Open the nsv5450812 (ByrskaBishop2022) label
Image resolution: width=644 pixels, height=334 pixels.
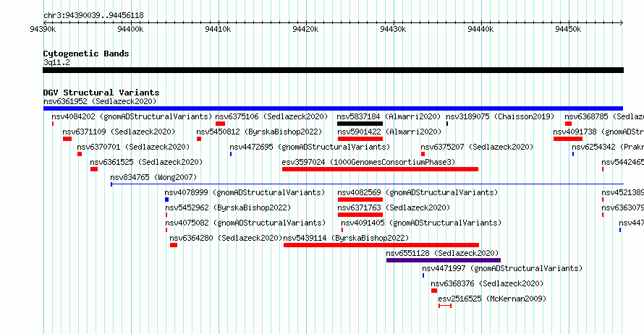[259, 132]
